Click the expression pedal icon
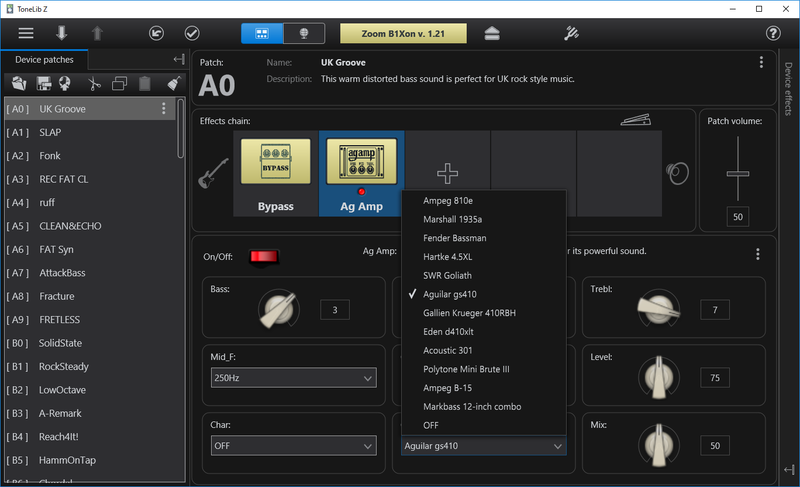The width and height of the screenshot is (800, 487). [636, 119]
